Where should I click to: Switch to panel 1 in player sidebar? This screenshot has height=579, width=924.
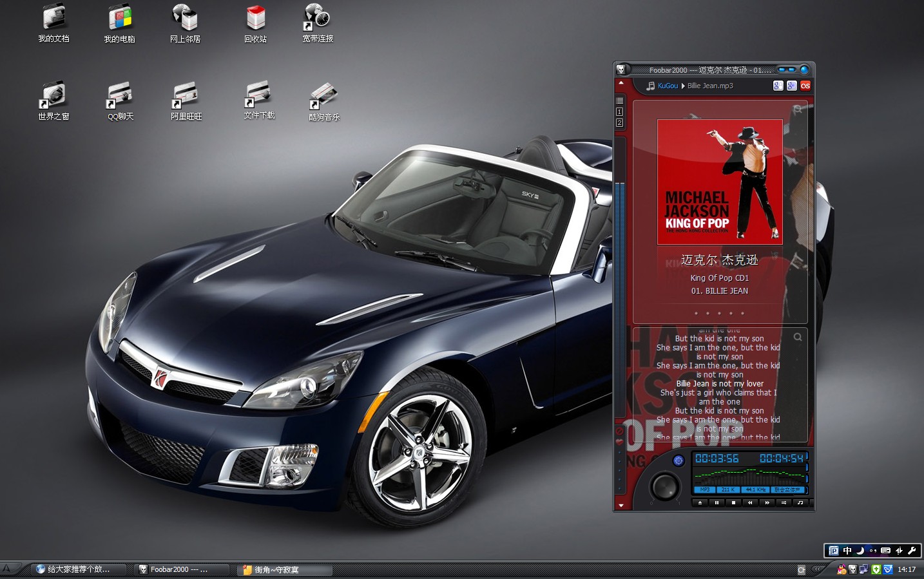[619, 111]
